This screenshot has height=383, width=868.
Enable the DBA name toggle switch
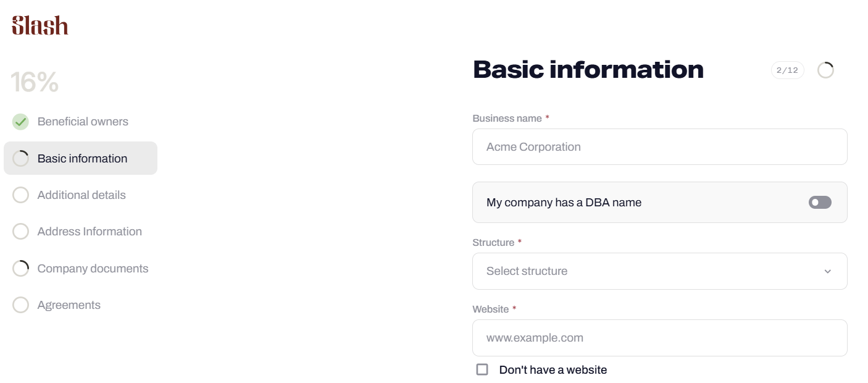(820, 203)
